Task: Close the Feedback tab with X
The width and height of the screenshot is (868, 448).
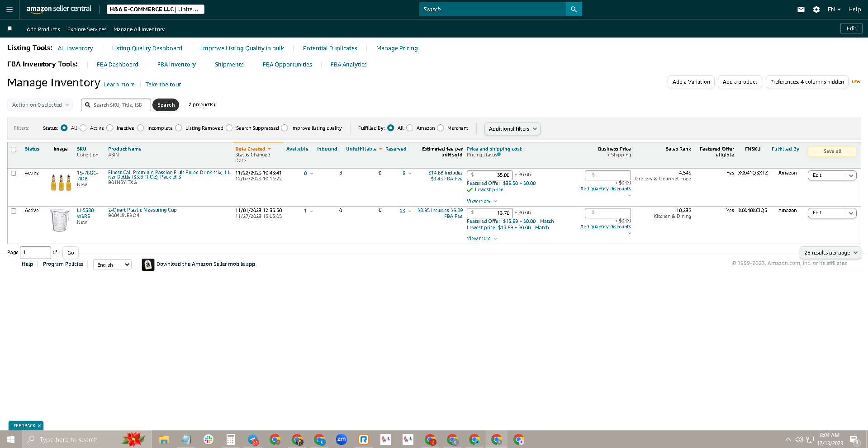Action: (x=39, y=426)
